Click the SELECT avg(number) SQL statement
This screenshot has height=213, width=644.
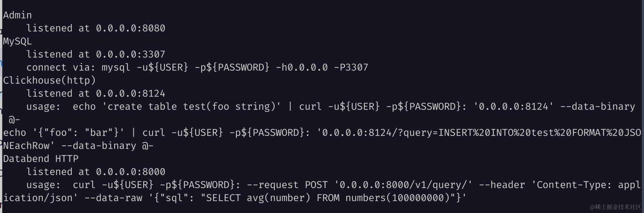258,198
